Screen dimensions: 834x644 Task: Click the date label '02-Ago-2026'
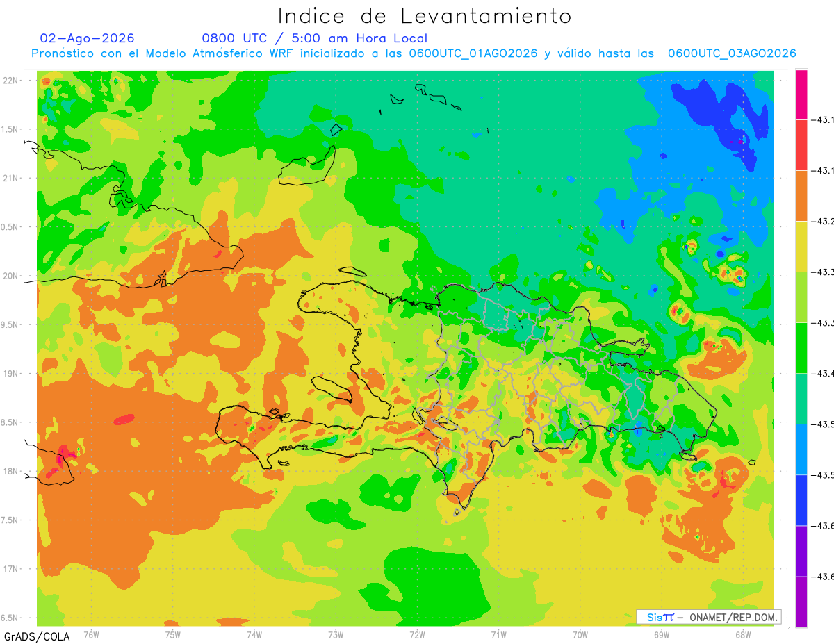[88, 38]
